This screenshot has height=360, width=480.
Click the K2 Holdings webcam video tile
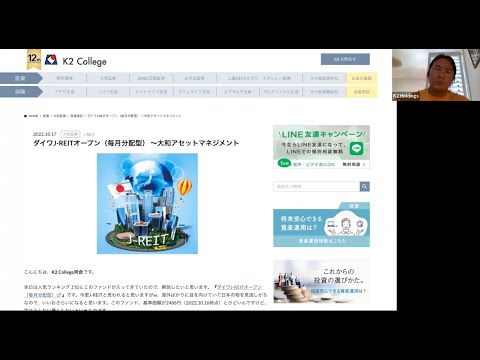436,75
